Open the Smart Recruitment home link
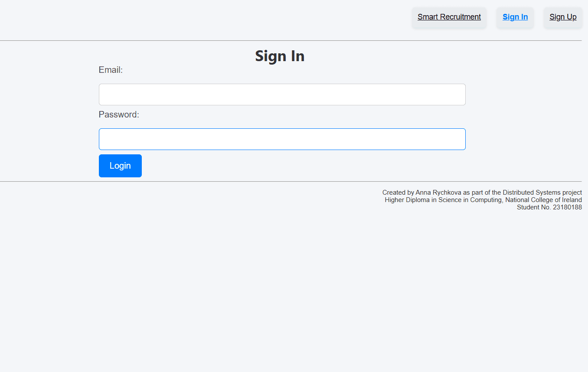588x372 pixels. (449, 17)
